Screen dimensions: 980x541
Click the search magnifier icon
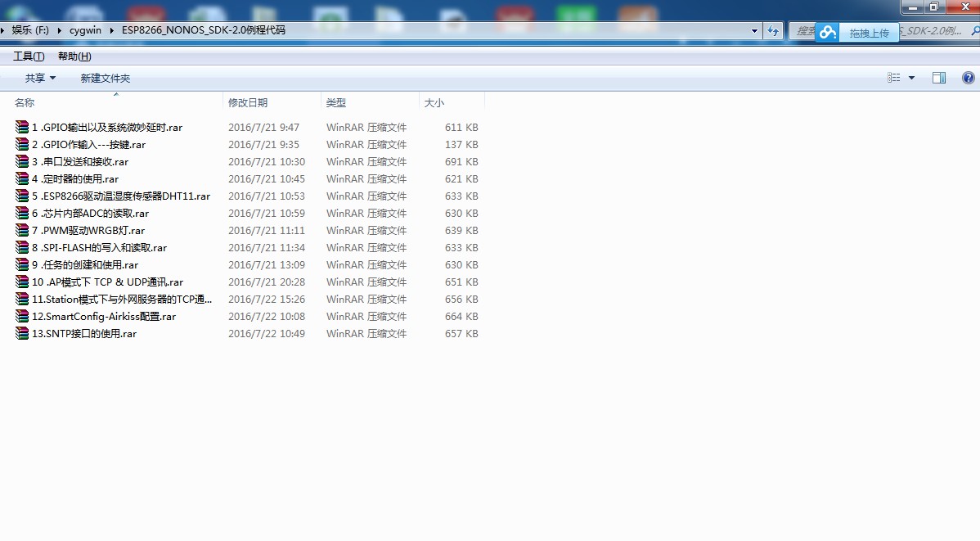[975, 30]
